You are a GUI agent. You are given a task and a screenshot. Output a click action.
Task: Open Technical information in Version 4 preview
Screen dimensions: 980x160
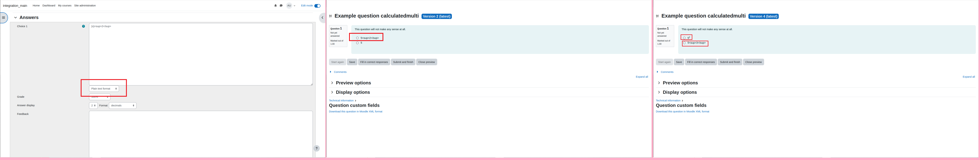tap(669, 101)
